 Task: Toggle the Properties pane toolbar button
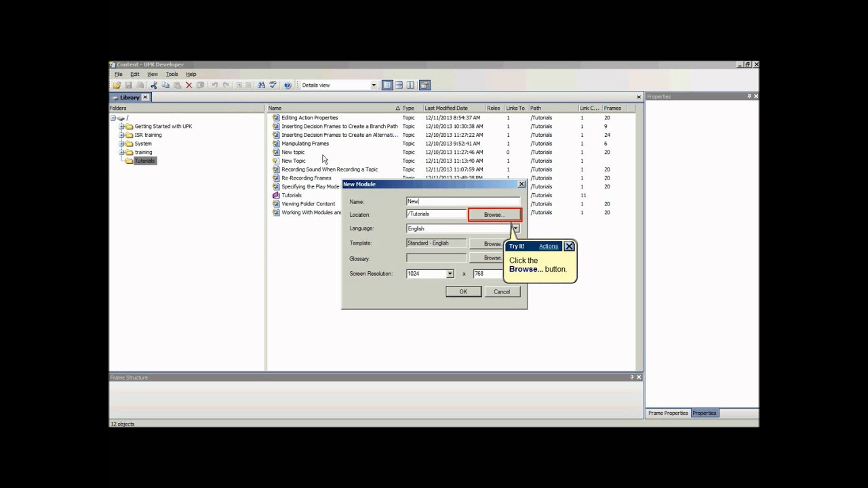tap(425, 85)
